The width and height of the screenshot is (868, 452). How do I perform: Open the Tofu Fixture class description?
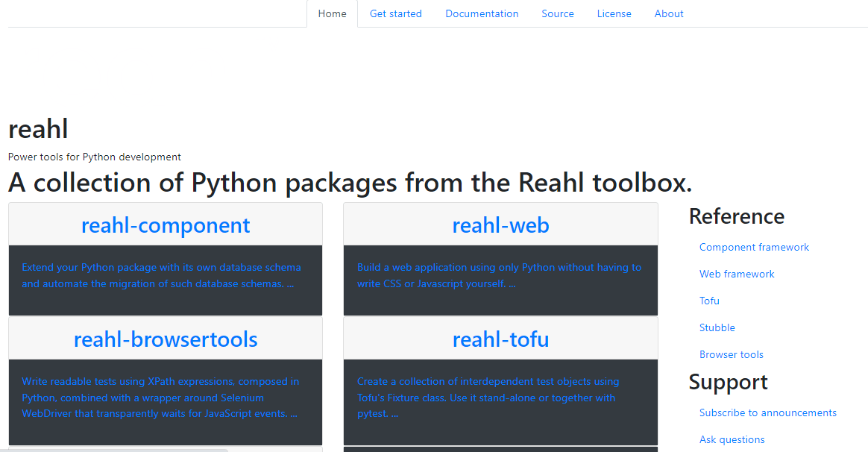[x=488, y=398]
